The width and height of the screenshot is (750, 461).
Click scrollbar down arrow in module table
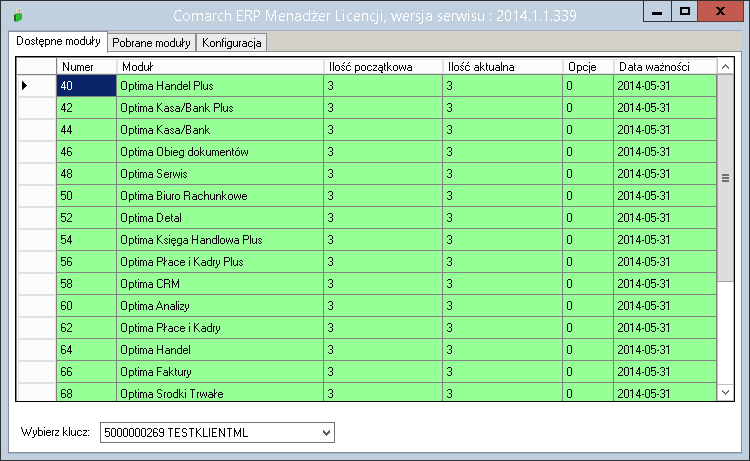coord(725,393)
